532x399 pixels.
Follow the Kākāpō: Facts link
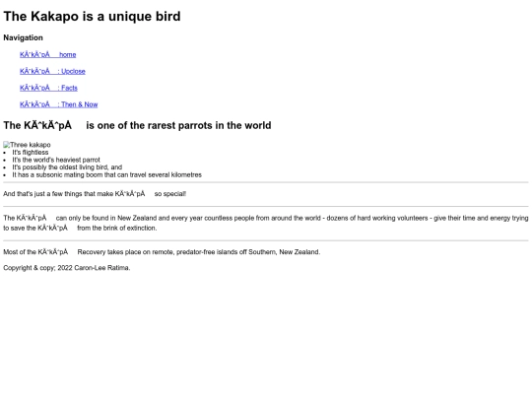point(48,88)
